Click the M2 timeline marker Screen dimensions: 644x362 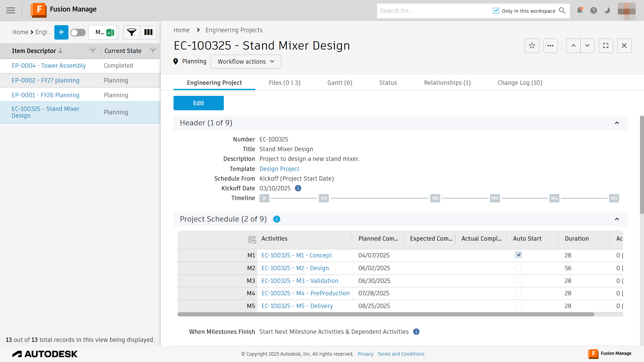tap(435, 198)
